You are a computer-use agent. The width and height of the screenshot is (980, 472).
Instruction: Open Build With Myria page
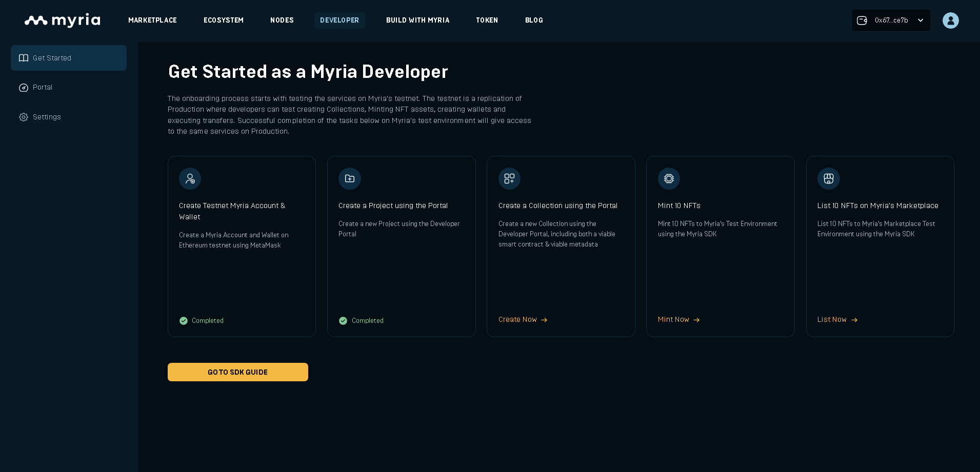point(418,20)
